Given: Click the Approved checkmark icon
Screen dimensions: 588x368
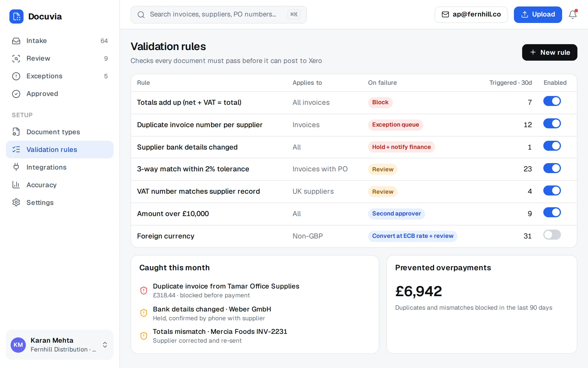Looking at the screenshot, I should [16, 94].
